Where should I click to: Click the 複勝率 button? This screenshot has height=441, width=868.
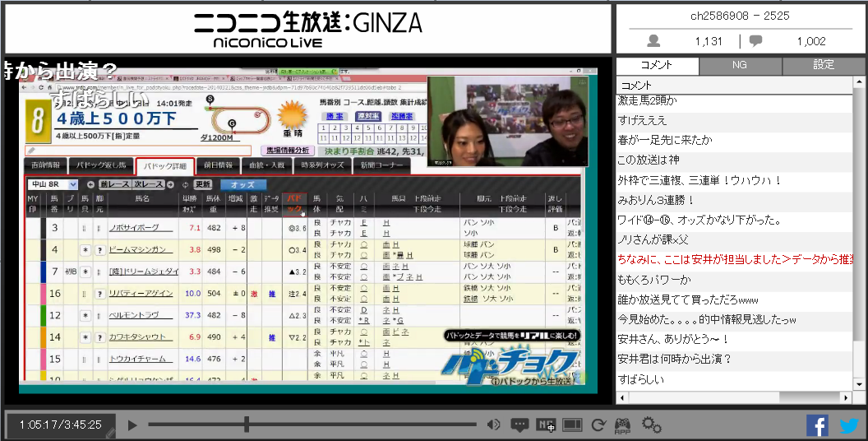[x=402, y=116]
